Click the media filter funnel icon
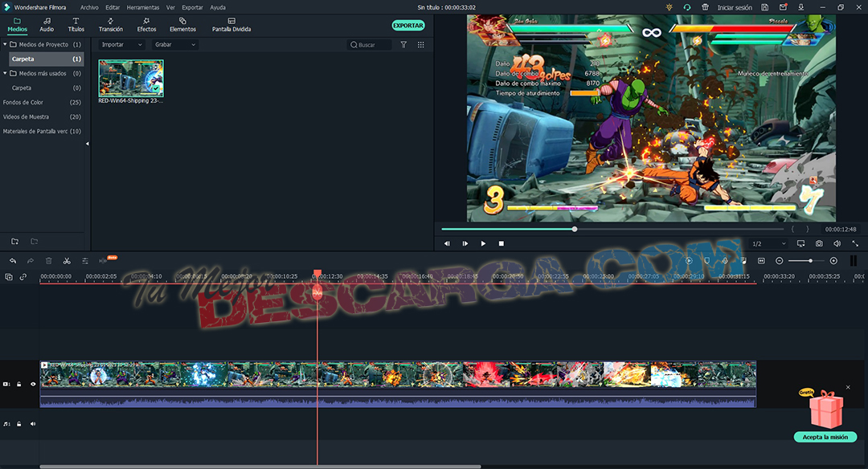The image size is (868, 469). click(x=403, y=45)
